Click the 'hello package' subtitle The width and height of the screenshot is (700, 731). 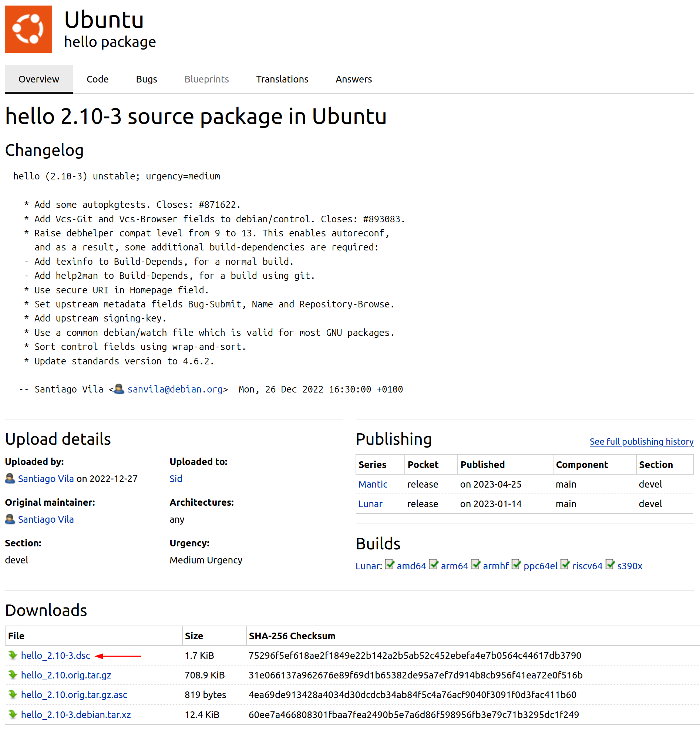110,42
